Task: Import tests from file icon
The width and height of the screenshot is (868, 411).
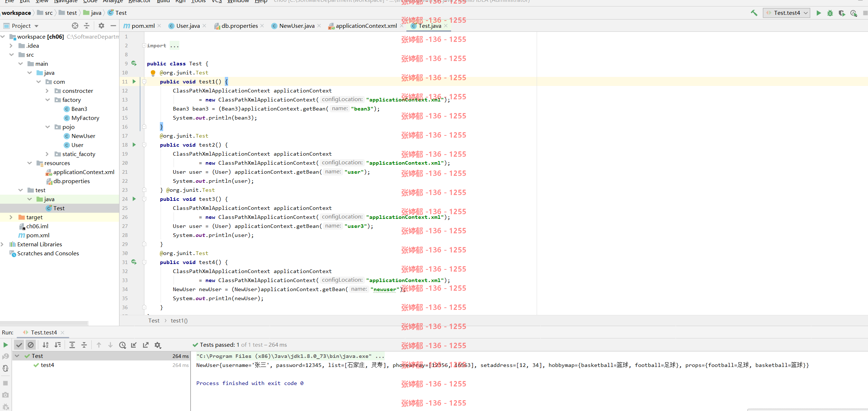Action: pyautogui.click(x=134, y=345)
